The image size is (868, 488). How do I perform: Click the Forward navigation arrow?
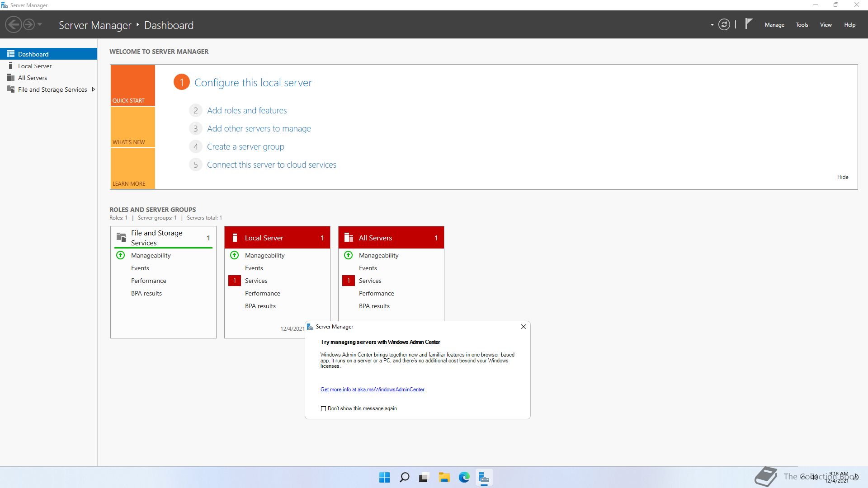pyautogui.click(x=28, y=24)
